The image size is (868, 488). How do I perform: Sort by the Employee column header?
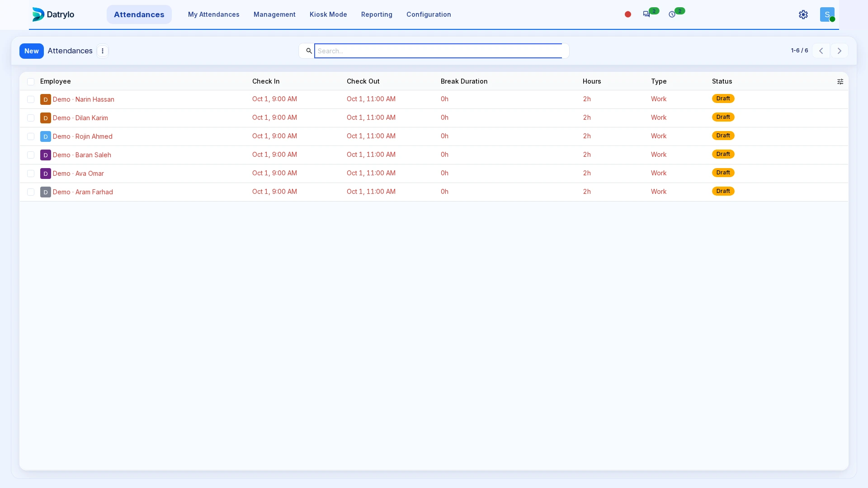click(56, 81)
